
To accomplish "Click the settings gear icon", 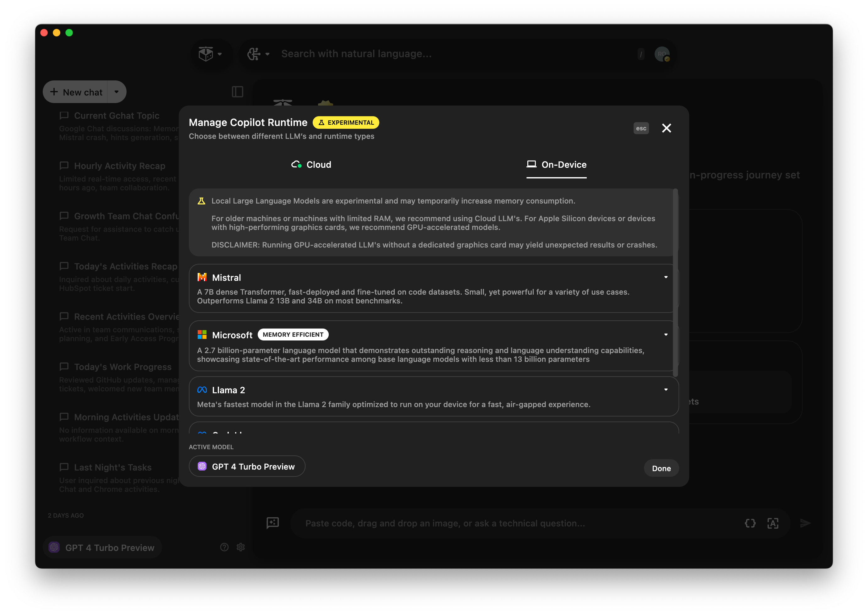I will point(241,547).
